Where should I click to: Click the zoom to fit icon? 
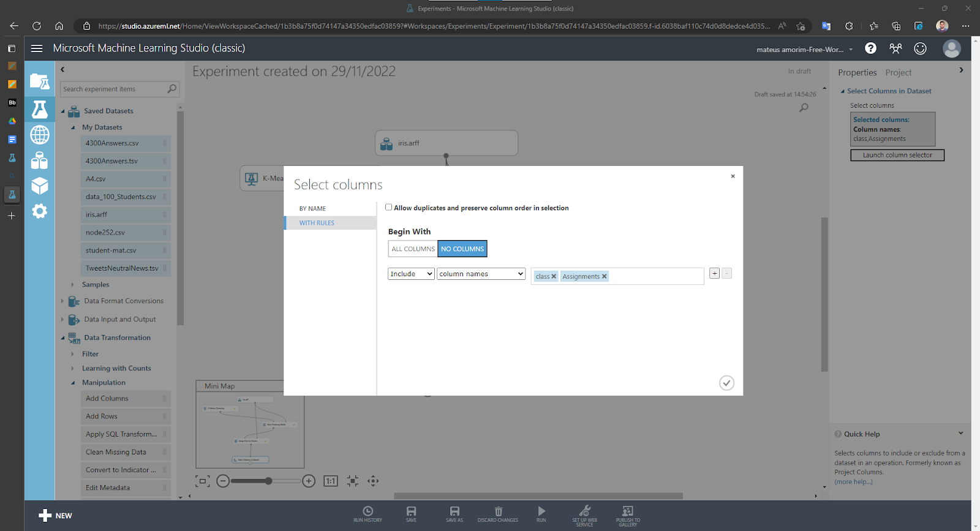352,481
